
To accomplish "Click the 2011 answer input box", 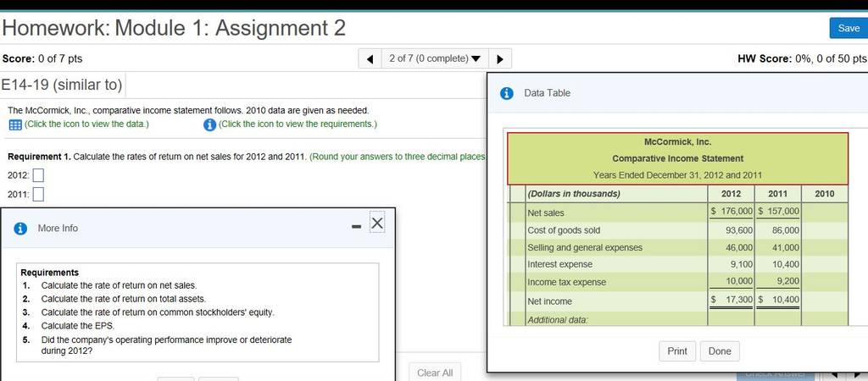I will [x=38, y=195].
